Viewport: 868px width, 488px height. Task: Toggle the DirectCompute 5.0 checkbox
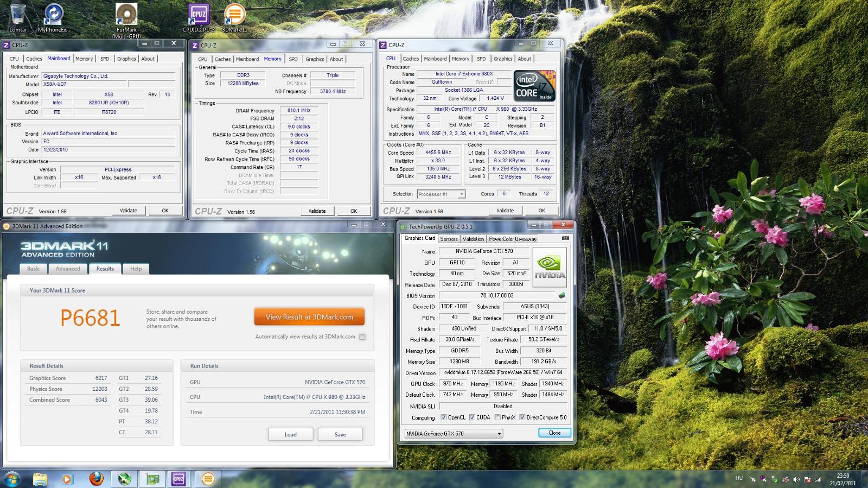coord(522,417)
